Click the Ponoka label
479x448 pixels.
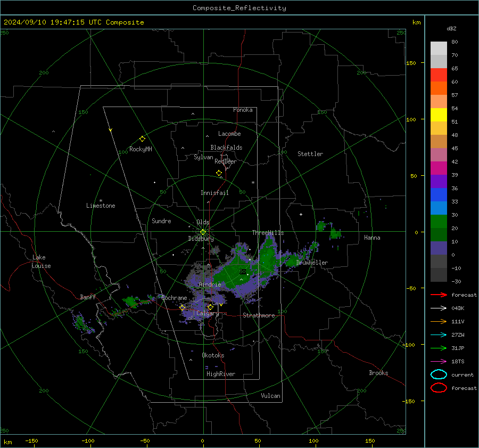(243, 110)
